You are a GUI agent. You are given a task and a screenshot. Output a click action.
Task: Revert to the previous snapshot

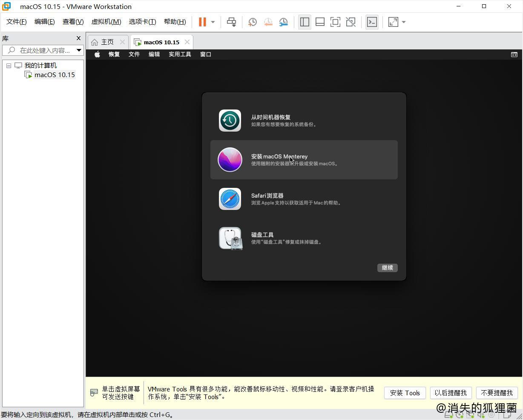pos(268,22)
